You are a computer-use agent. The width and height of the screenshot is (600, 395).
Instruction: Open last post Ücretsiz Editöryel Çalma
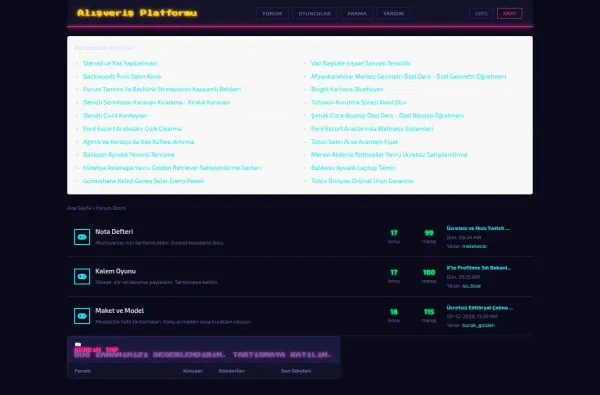point(479,308)
